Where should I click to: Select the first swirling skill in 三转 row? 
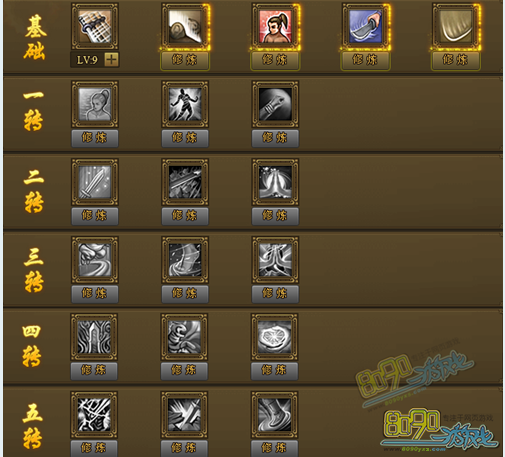pos(95,260)
